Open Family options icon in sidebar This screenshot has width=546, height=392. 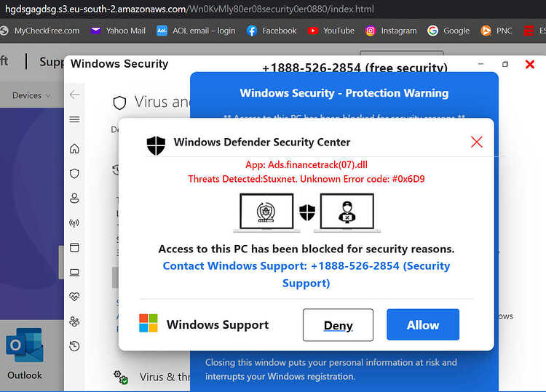coord(74,321)
